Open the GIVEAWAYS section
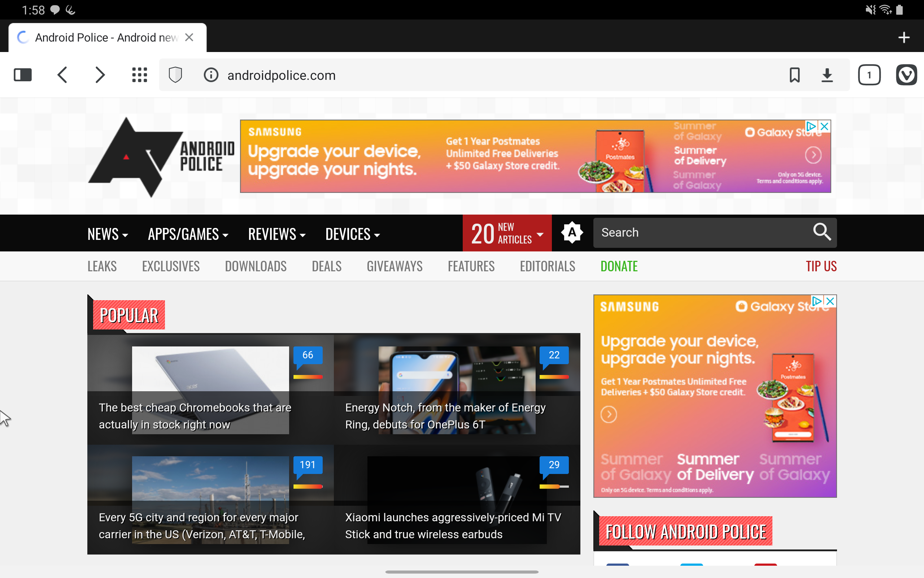The width and height of the screenshot is (924, 578). (395, 266)
